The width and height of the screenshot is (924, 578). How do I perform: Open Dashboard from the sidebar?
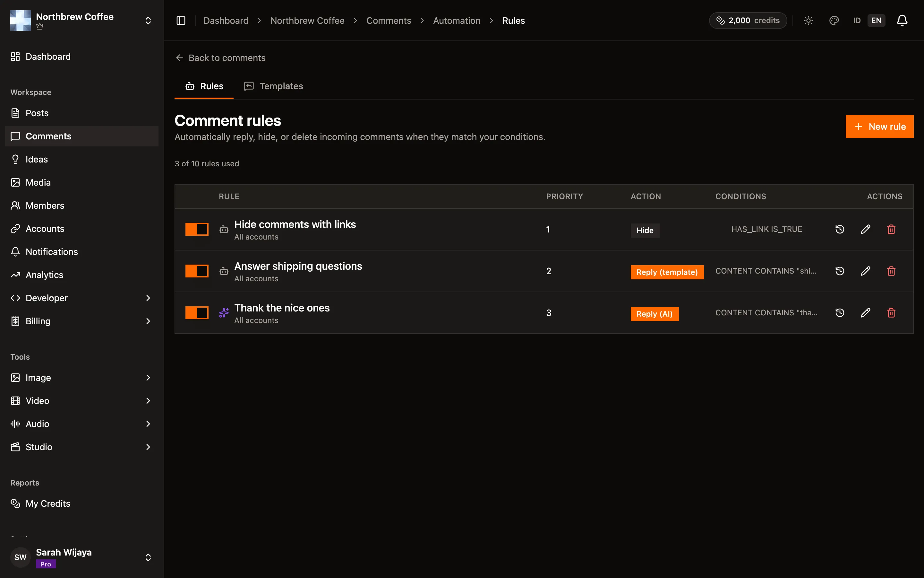coord(82,57)
